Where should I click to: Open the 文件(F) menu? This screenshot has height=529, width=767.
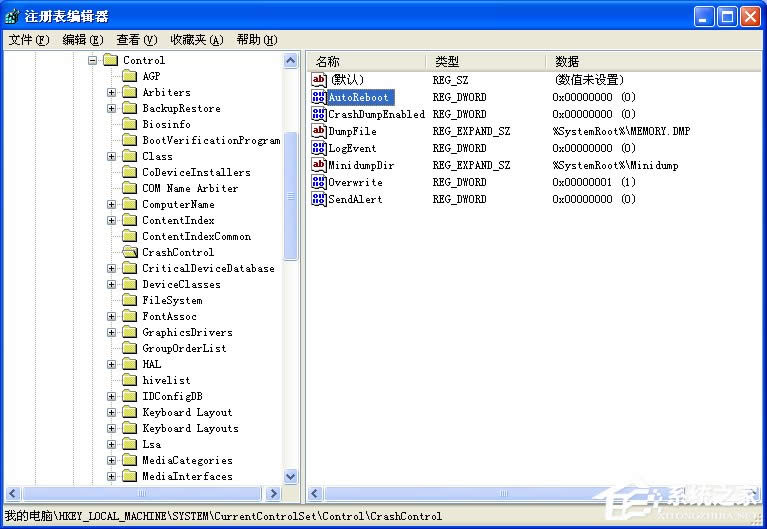coord(28,40)
